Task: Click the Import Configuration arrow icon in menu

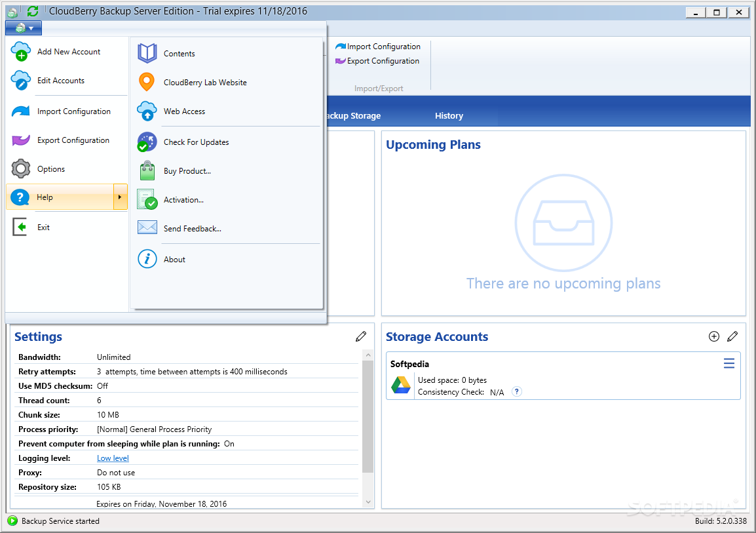Action: click(21, 111)
